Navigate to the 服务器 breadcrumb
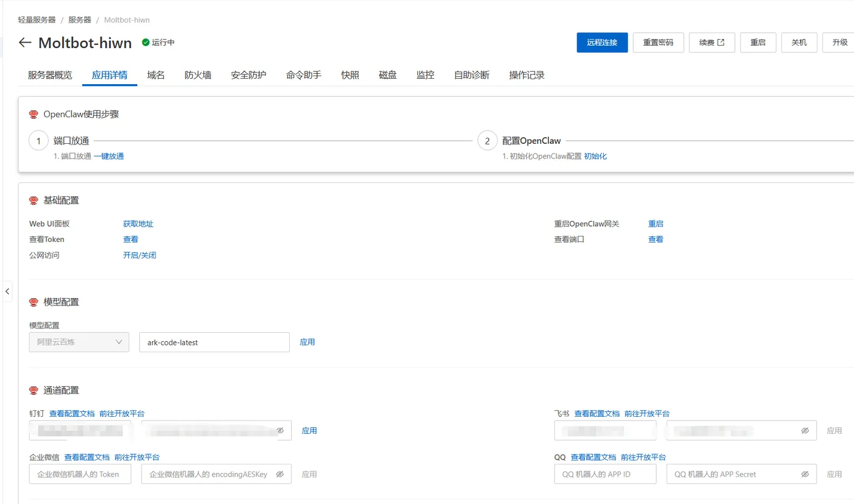Image resolution: width=854 pixels, height=504 pixels. pyautogui.click(x=80, y=20)
